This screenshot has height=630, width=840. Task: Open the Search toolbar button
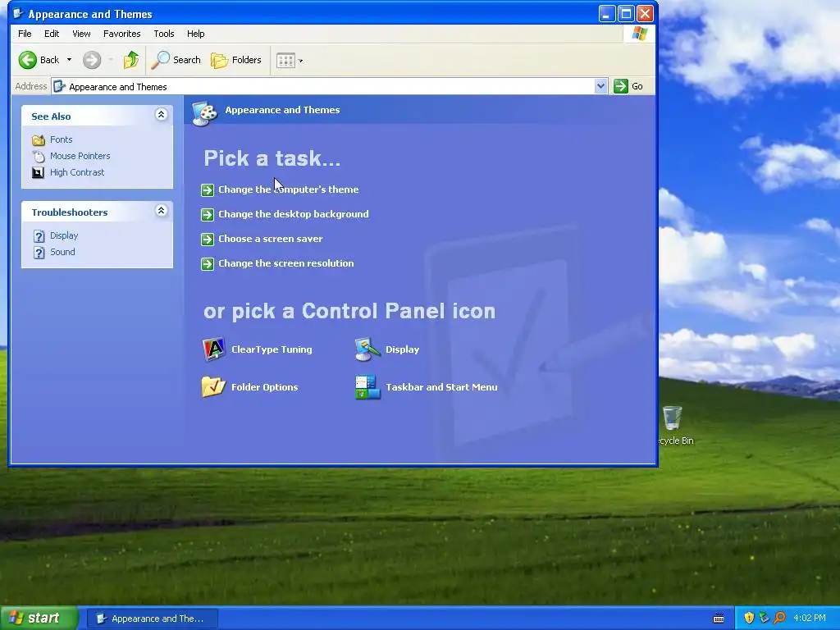[176, 60]
